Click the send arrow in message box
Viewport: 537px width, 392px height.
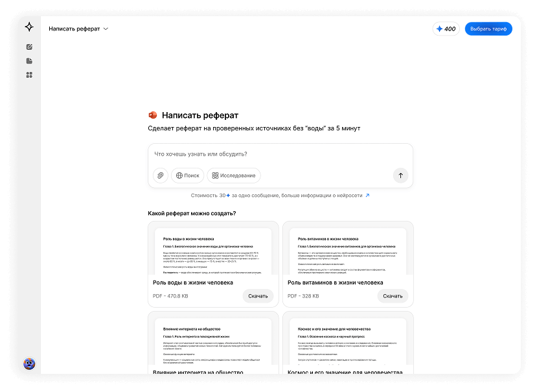point(400,175)
